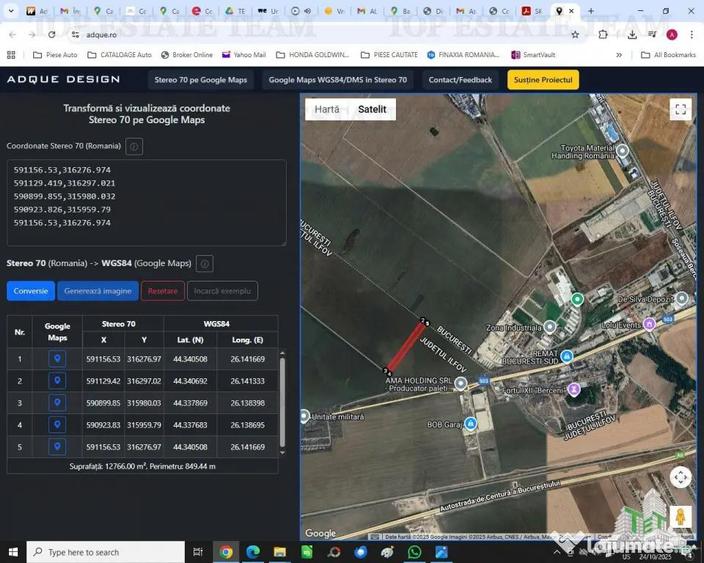The image size is (704, 563).
Task: Click the AMA HOLDING SRL map marker
Action: click(x=460, y=383)
